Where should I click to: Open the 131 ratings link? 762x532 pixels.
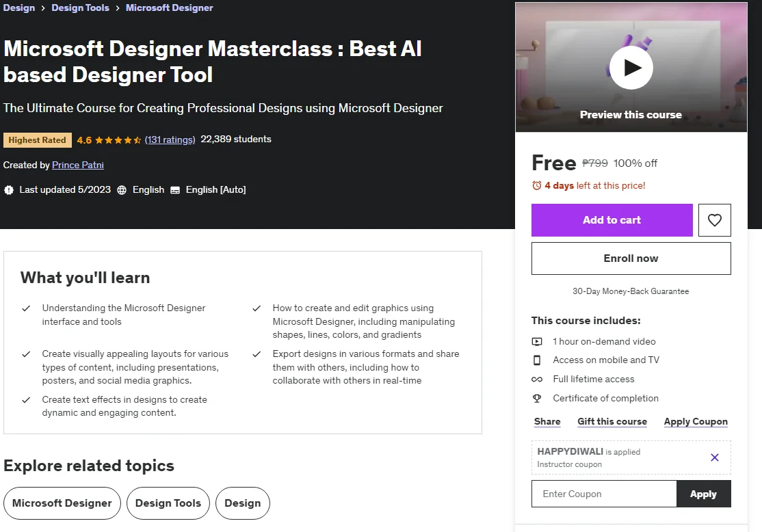(170, 140)
